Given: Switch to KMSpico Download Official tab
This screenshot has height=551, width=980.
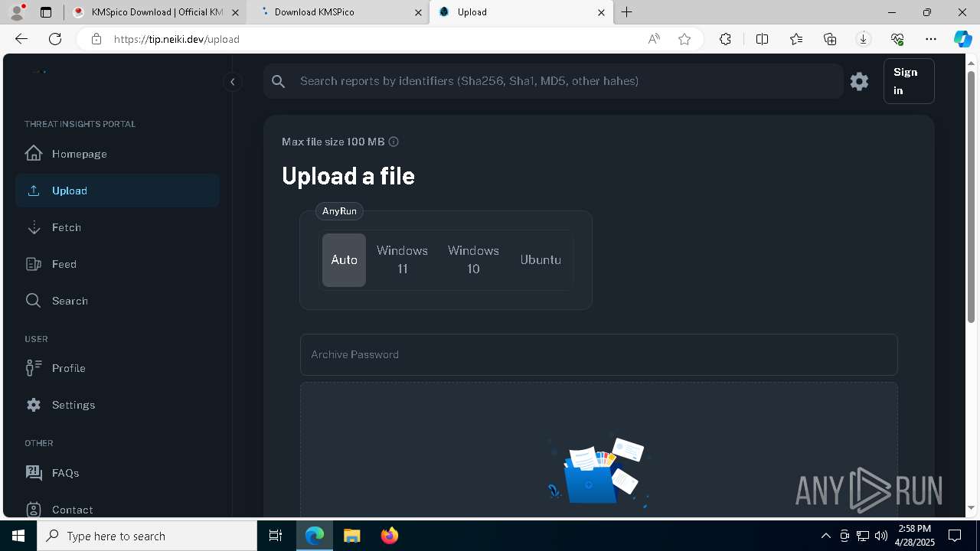Looking at the screenshot, I should point(155,12).
